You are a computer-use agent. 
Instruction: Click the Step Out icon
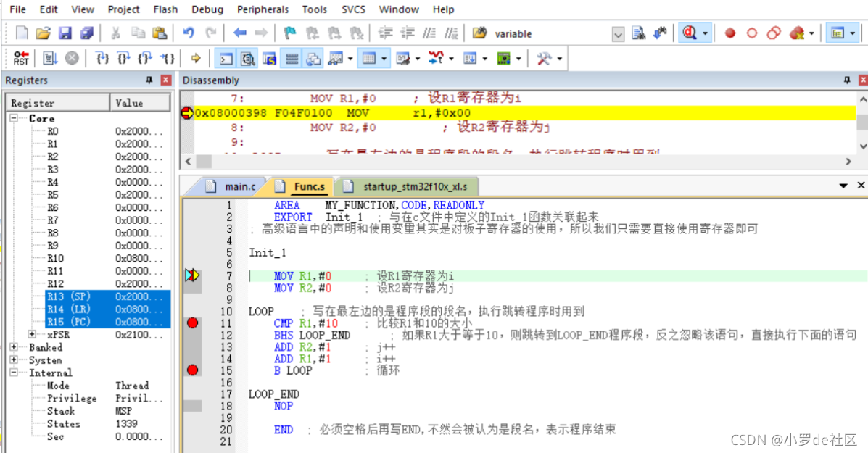click(145, 58)
